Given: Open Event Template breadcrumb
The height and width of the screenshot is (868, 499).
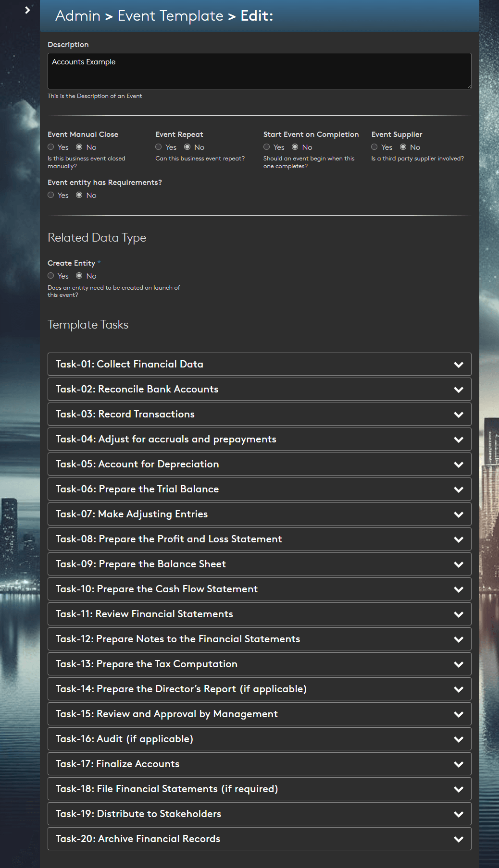Looking at the screenshot, I should (171, 16).
